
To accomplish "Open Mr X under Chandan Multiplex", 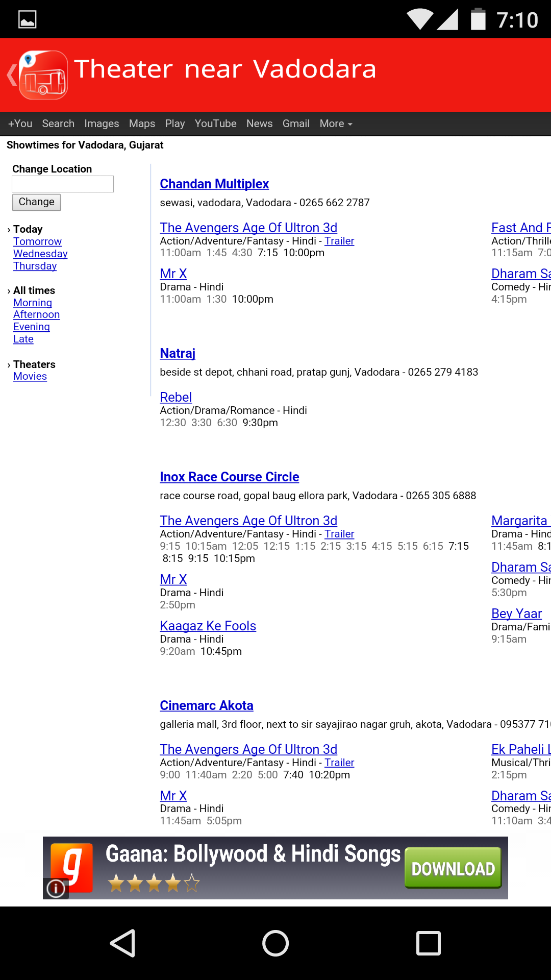I will click(x=173, y=274).
